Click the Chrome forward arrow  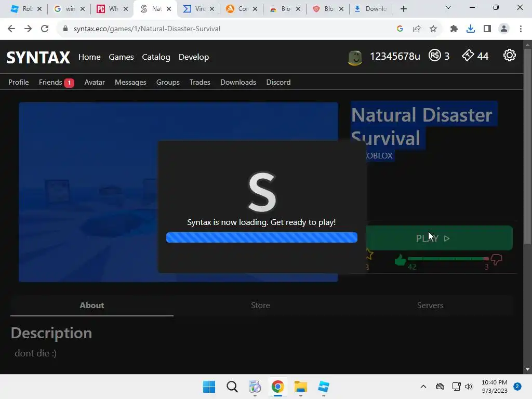(28, 29)
